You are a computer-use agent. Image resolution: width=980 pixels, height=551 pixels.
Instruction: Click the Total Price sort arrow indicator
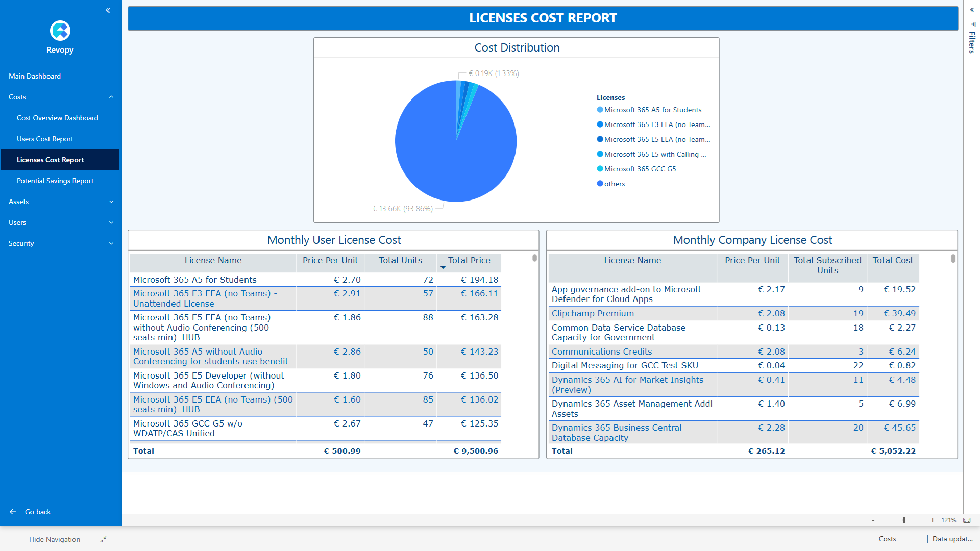click(443, 268)
